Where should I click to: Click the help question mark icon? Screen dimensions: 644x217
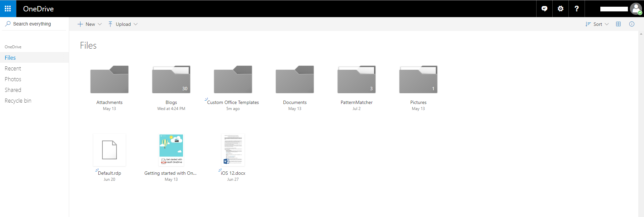[x=577, y=9]
